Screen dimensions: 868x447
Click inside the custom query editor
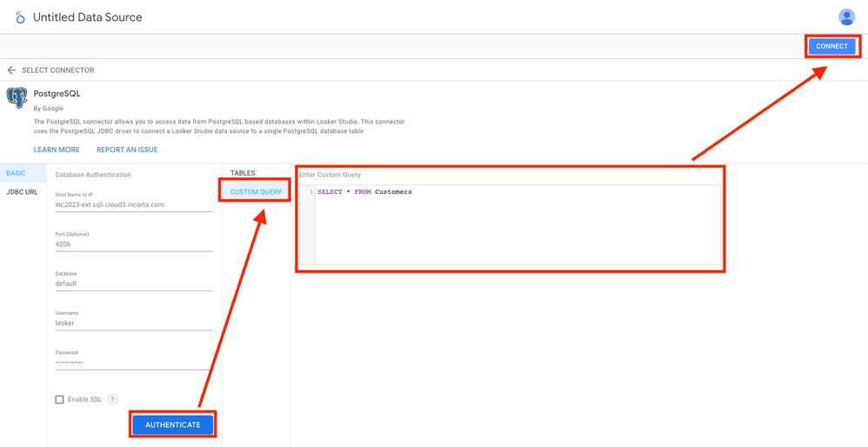click(x=517, y=224)
